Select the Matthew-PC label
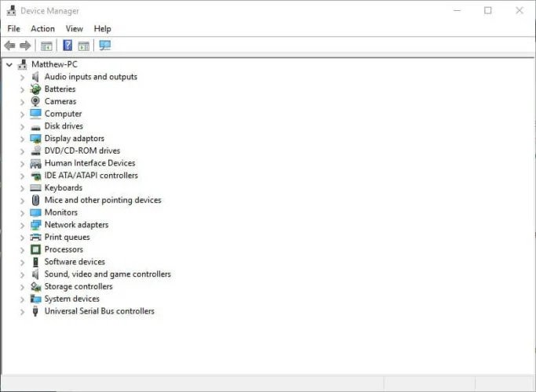Screen dimensions: 536x392 [x=54, y=64]
